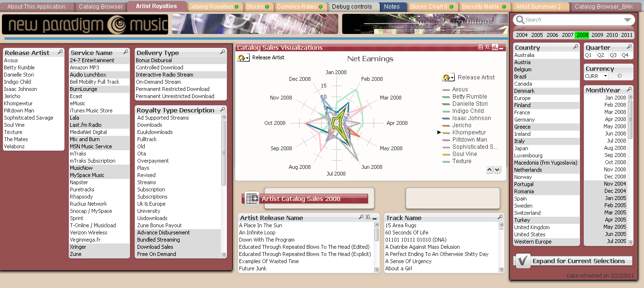Open the Catalog Royalties tab
This screenshot has height=288, width=644.
point(213,7)
